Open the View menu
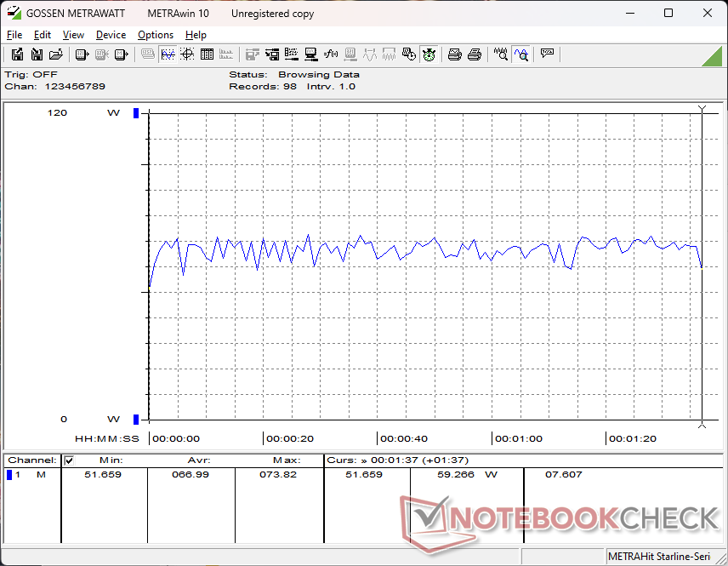 73,35
